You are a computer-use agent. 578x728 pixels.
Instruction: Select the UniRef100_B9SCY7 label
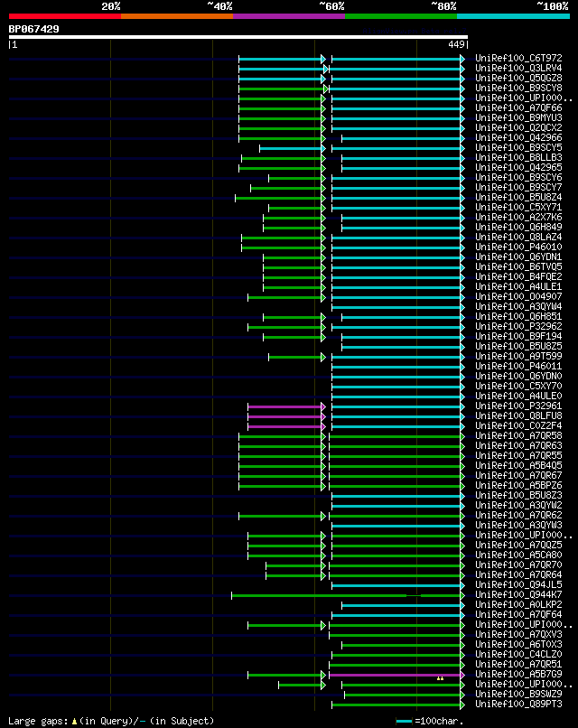pyautogui.click(x=518, y=188)
